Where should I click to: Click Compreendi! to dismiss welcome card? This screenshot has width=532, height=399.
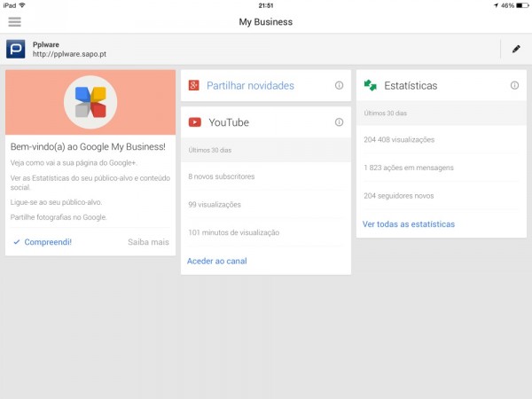coord(48,242)
